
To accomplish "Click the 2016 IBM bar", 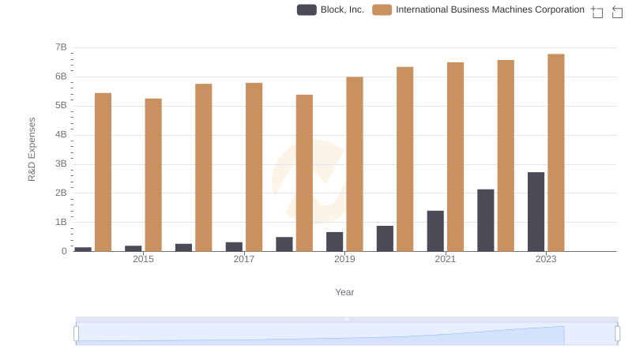I will [204, 167].
